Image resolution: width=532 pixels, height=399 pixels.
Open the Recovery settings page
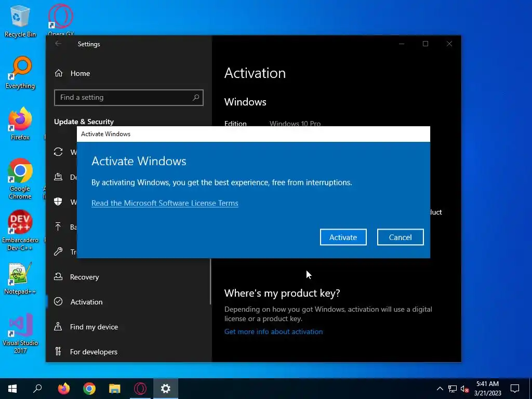point(85,277)
